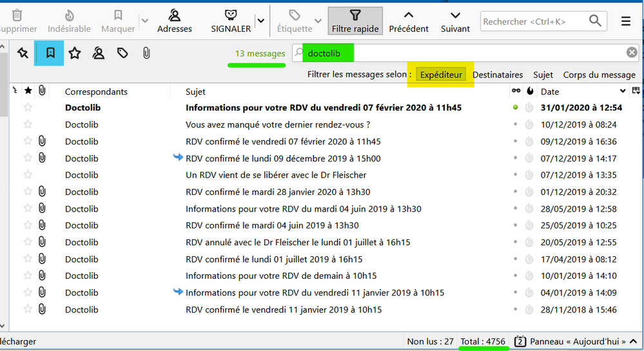Go to Précédent message
The width and height of the screenshot is (644, 351).
409,21
